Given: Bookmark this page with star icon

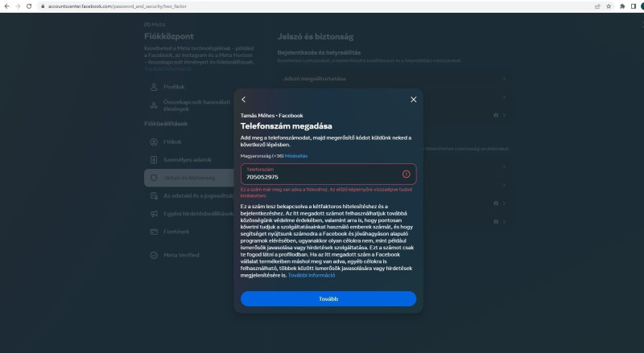Looking at the screenshot, I should (609, 6).
